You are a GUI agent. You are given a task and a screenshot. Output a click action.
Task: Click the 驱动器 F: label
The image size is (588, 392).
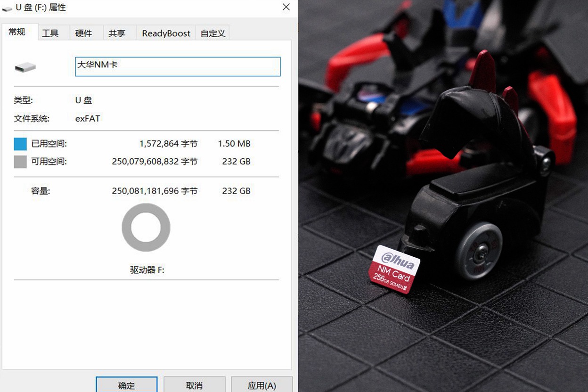(x=147, y=270)
